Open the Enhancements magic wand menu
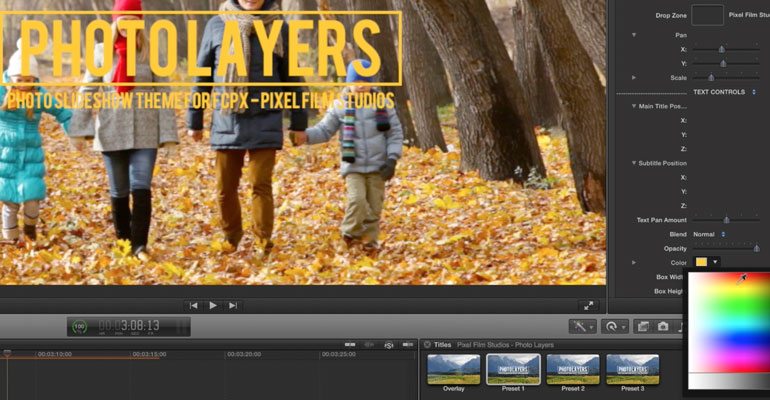This screenshot has height=400, width=770. 582,326
